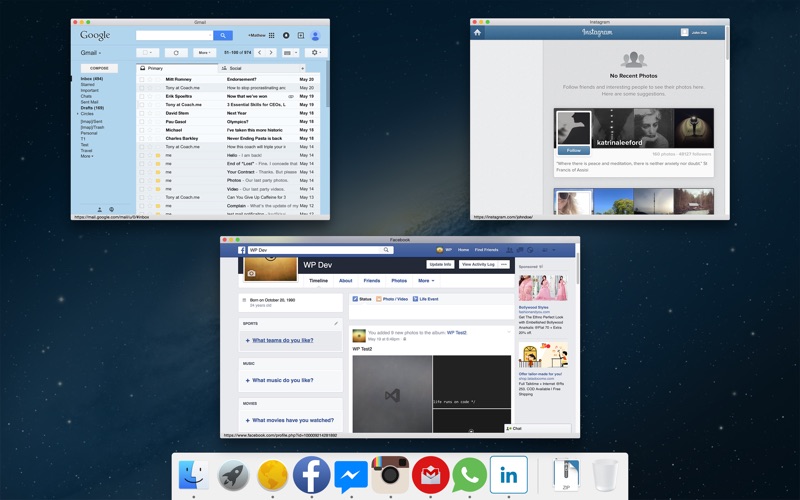Star the Michael email
This screenshot has width=800, height=500.
point(150,130)
